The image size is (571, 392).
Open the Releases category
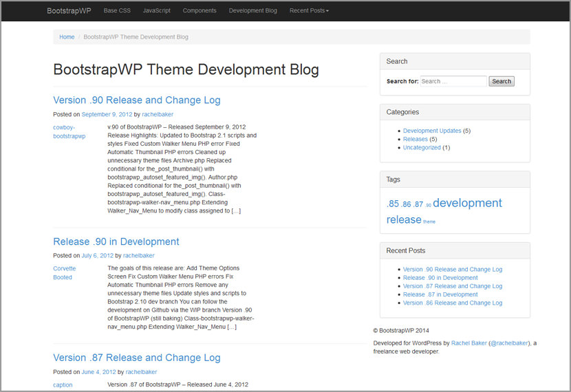[415, 139]
